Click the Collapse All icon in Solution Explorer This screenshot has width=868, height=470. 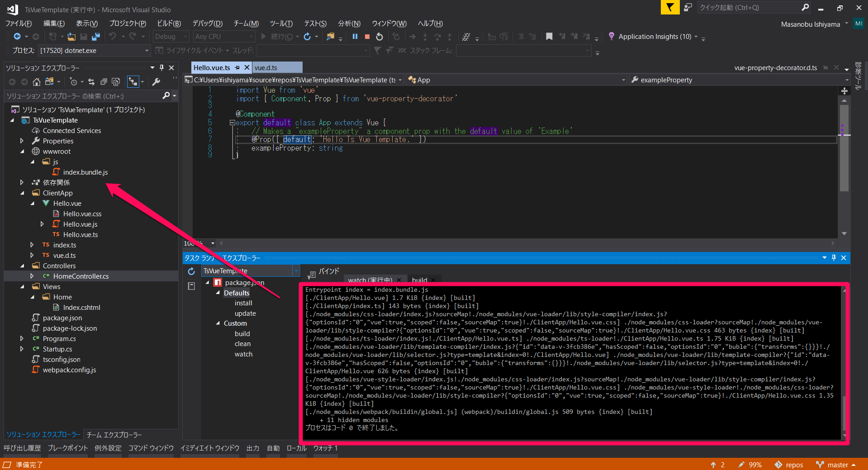point(104,82)
